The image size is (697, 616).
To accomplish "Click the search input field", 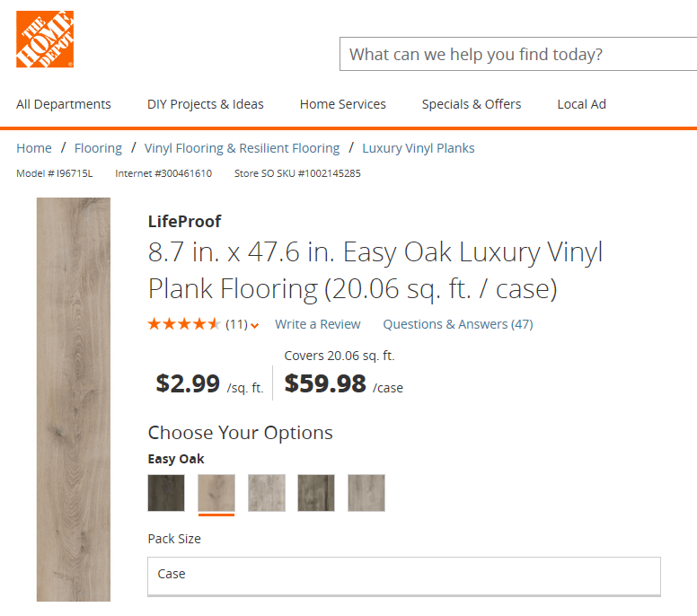I will [x=518, y=54].
